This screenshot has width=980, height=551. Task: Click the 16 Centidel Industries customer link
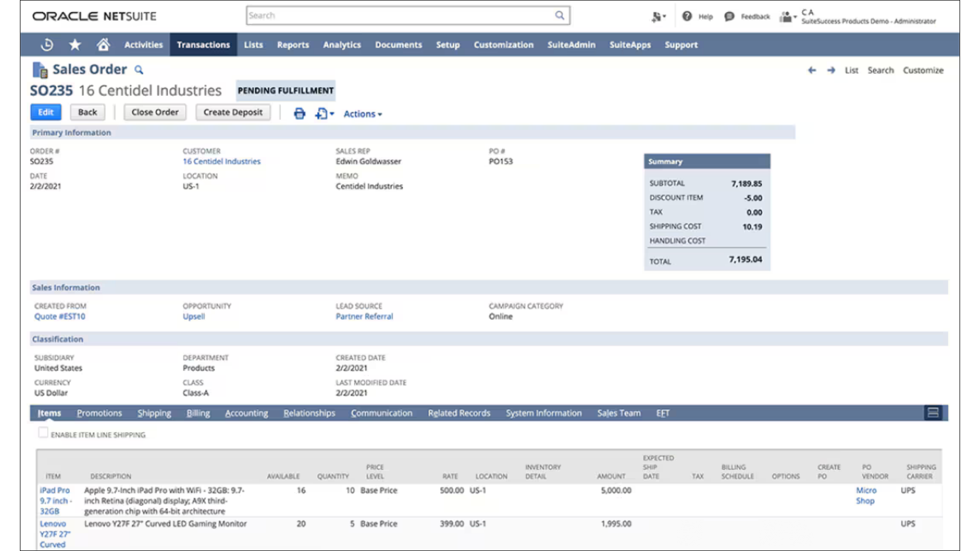tap(221, 161)
